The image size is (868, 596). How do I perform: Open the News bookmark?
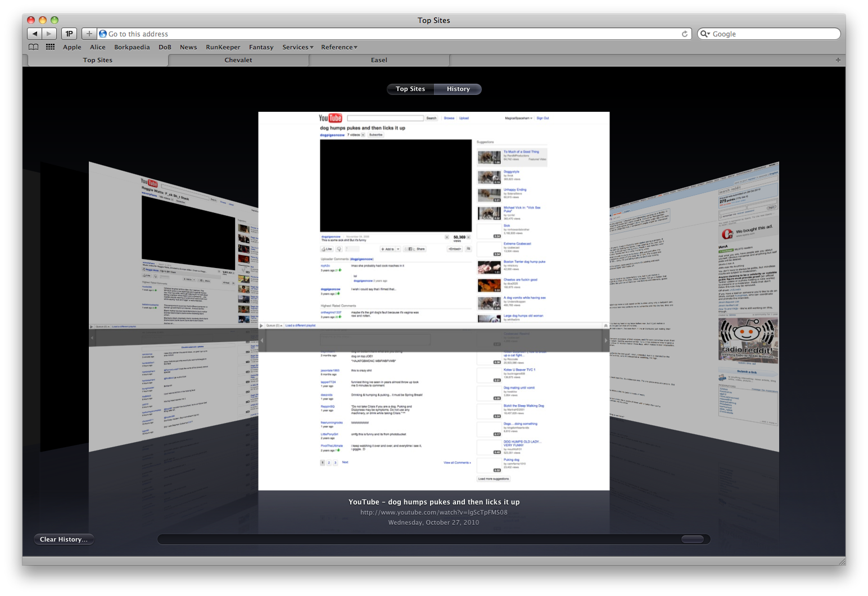coord(188,47)
